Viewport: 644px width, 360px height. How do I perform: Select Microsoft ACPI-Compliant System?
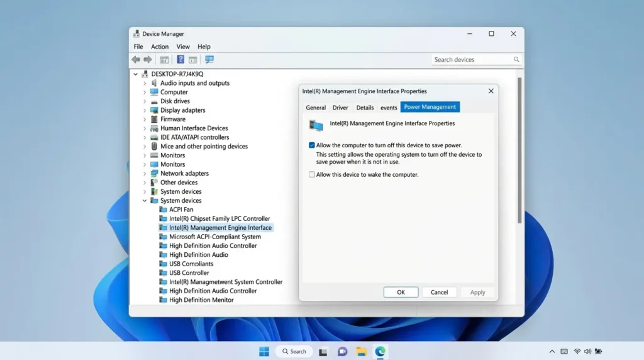[x=215, y=237]
